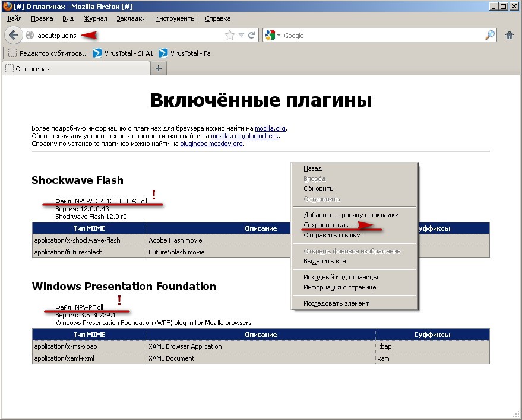Click the 'XAML Browser Application' cell
The image size is (522, 420).
pos(261,346)
